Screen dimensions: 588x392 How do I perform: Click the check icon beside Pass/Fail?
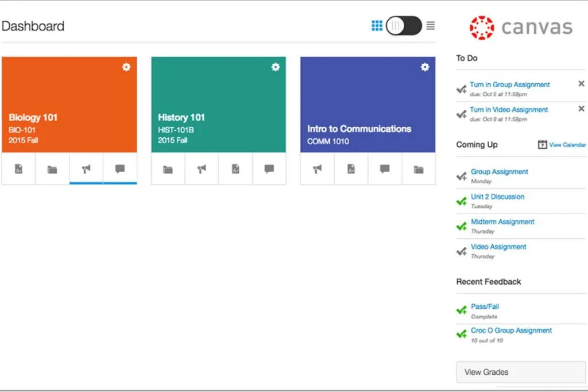pos(462,310)
